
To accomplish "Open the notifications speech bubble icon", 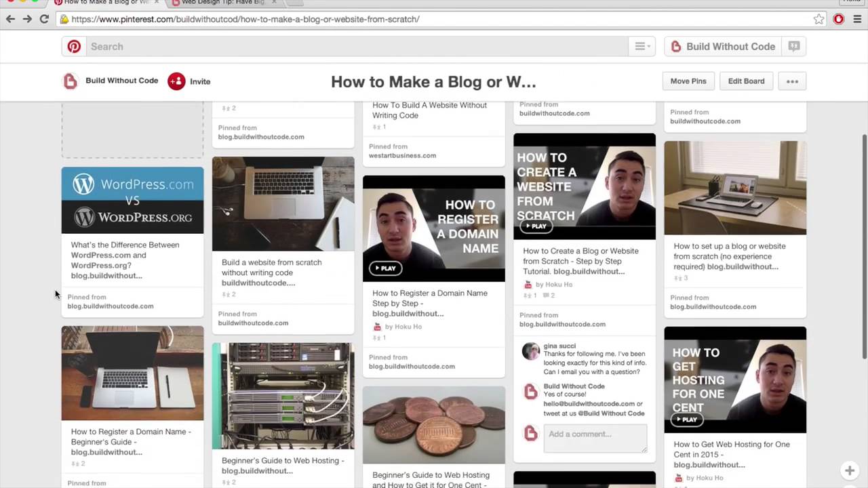I will point(793,46).
